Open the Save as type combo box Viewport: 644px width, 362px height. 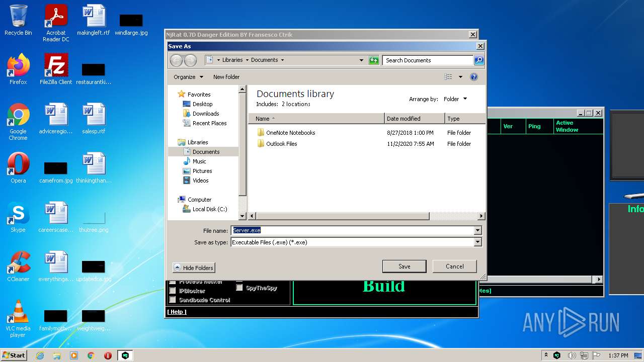356,242
